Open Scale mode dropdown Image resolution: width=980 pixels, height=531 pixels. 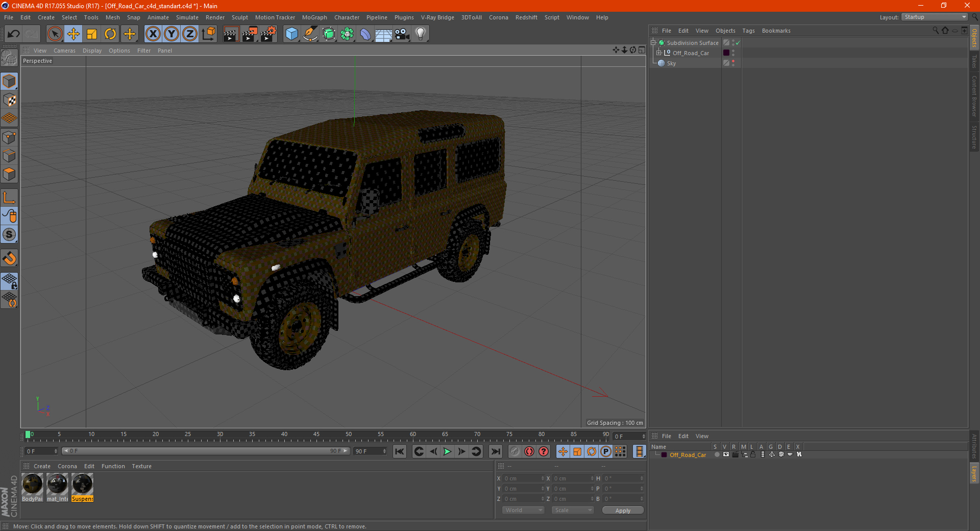pos(573,510)
